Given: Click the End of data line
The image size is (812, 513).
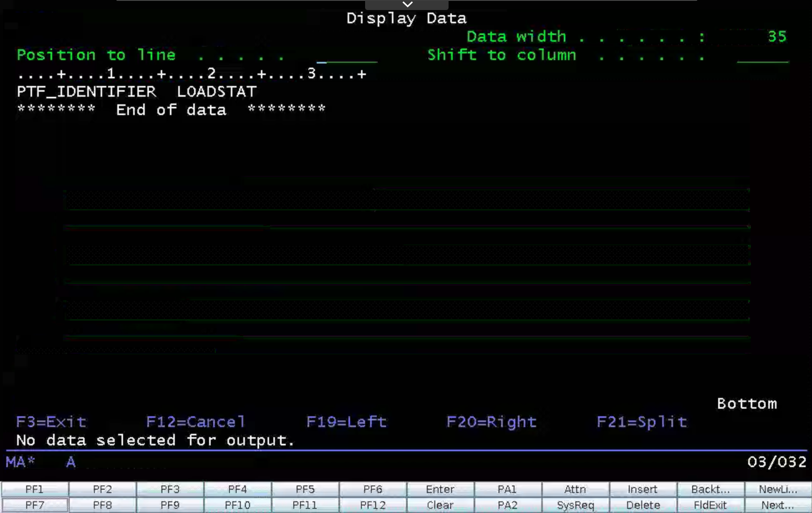Looking at the screenshot, I should [171, 110].
